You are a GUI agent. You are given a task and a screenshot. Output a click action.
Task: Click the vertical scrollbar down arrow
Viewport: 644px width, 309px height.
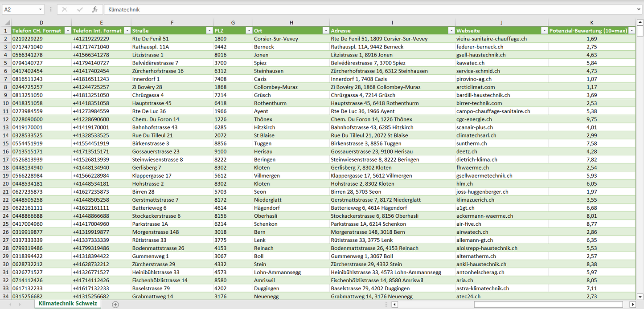pos(640,296)
